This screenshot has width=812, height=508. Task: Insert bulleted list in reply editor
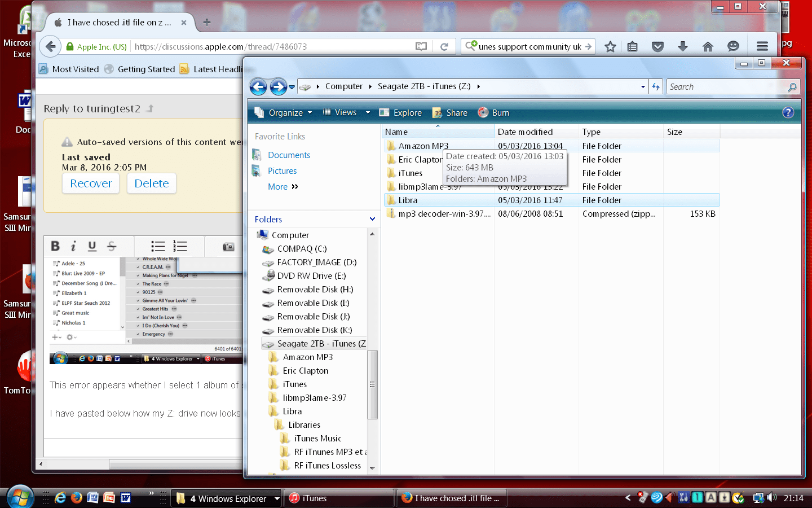[158, 246]
